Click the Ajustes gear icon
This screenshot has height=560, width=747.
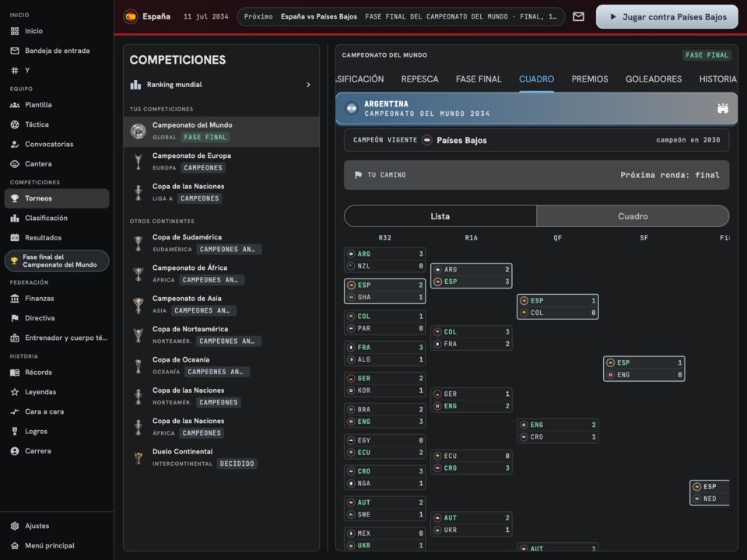tap(15, 527)
